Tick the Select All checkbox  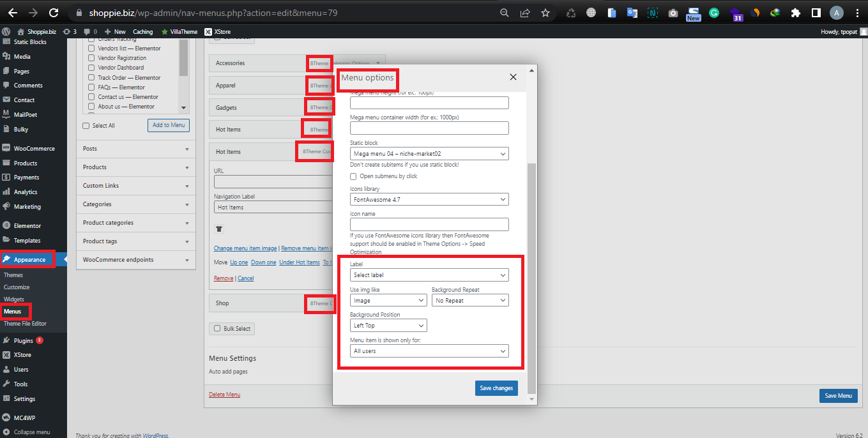pos(86,126)
